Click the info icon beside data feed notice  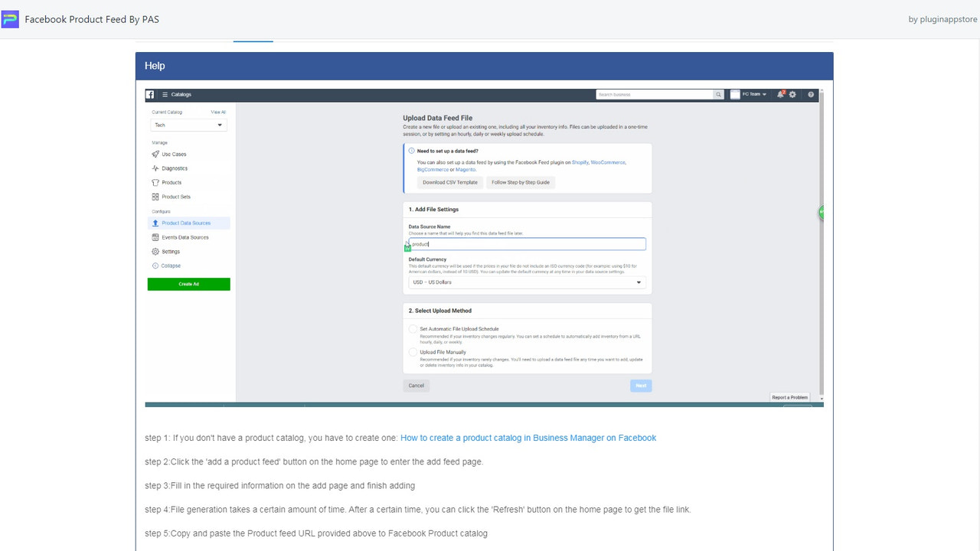[x=411, y=151]
